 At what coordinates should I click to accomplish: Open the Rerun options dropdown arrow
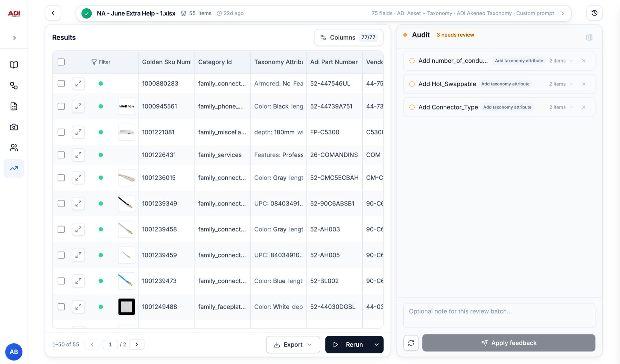377,345
